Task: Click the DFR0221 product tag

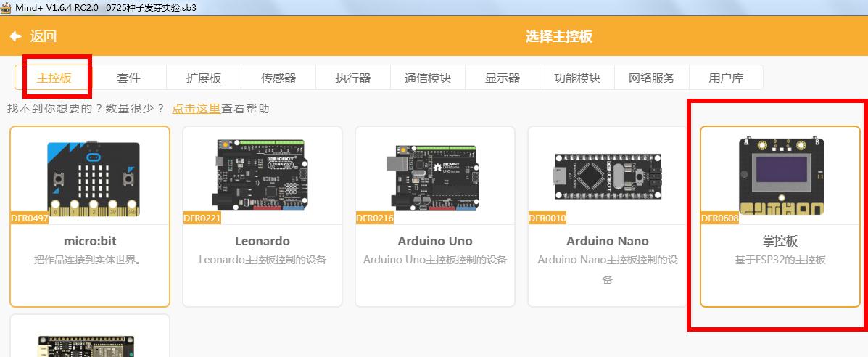Action: point(202,218)
